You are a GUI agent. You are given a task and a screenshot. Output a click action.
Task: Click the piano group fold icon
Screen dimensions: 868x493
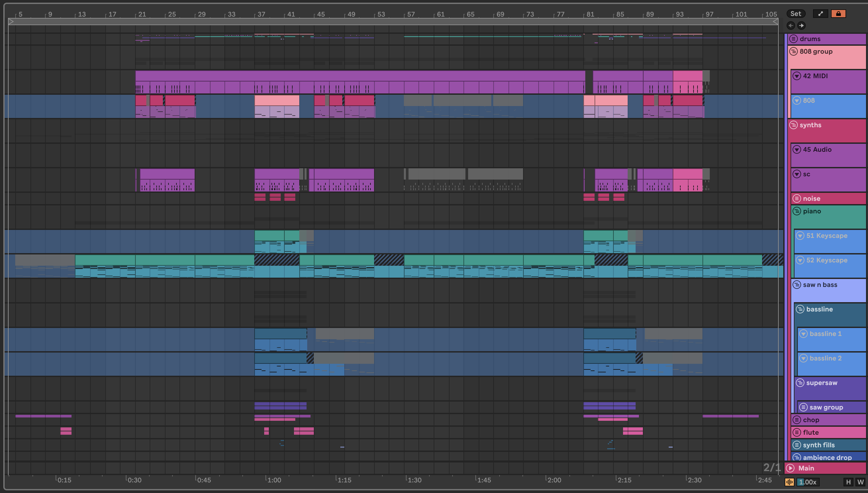coord(796,211)
